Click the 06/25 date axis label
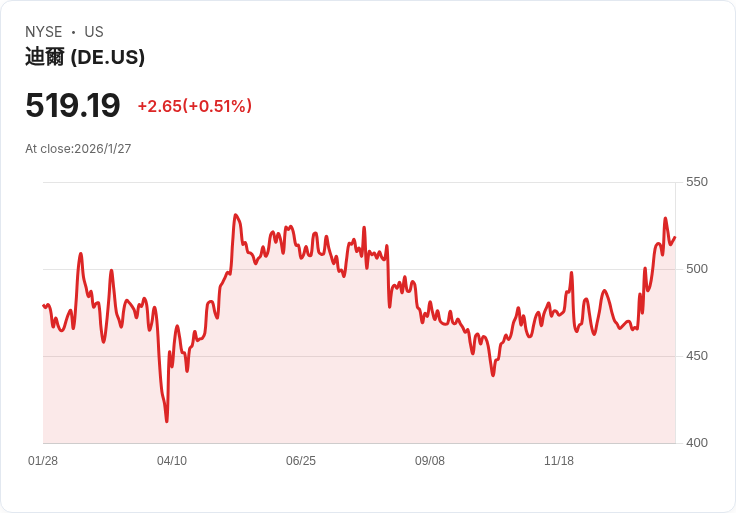The image size is (736, 513). coord(301,461)
